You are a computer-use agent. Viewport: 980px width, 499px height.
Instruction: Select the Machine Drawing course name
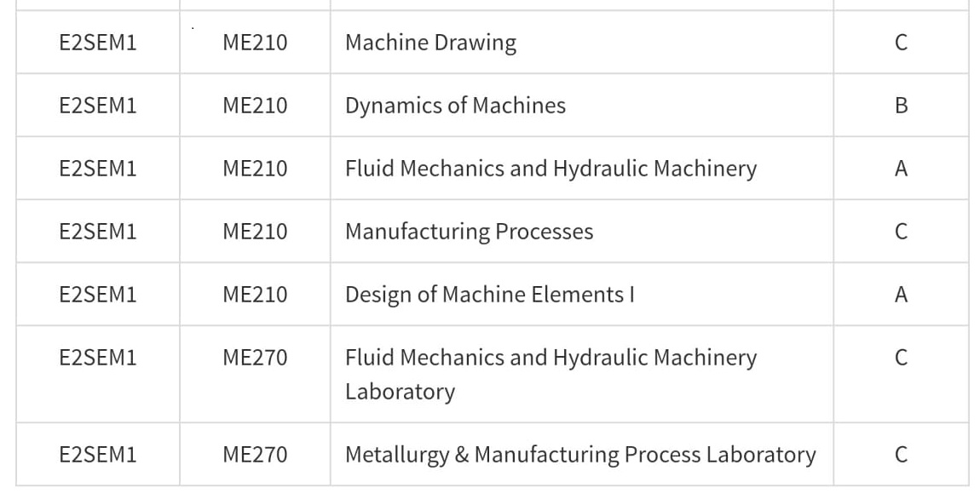pyautogui.click(x=430, y=43)
